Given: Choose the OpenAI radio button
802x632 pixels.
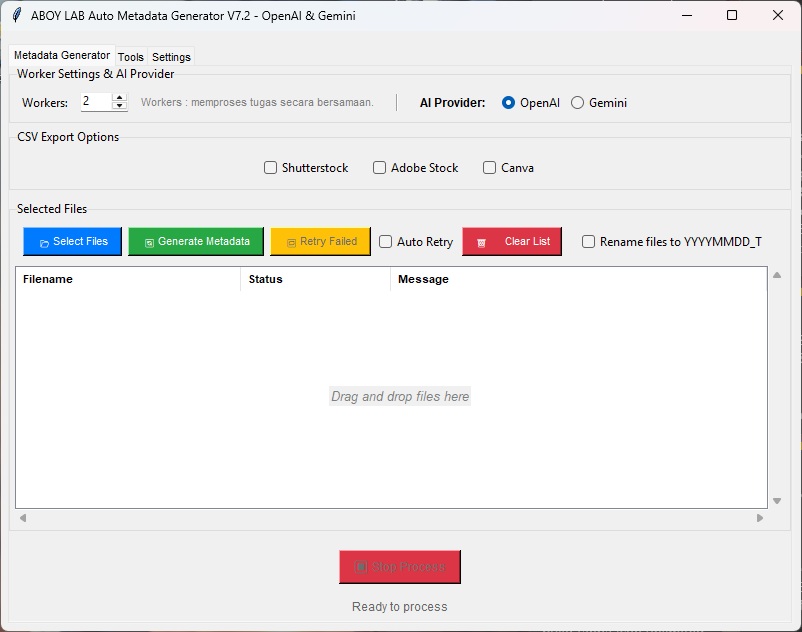Looking at the screenshot, I should pyautogui.click(x=508, y=103).
